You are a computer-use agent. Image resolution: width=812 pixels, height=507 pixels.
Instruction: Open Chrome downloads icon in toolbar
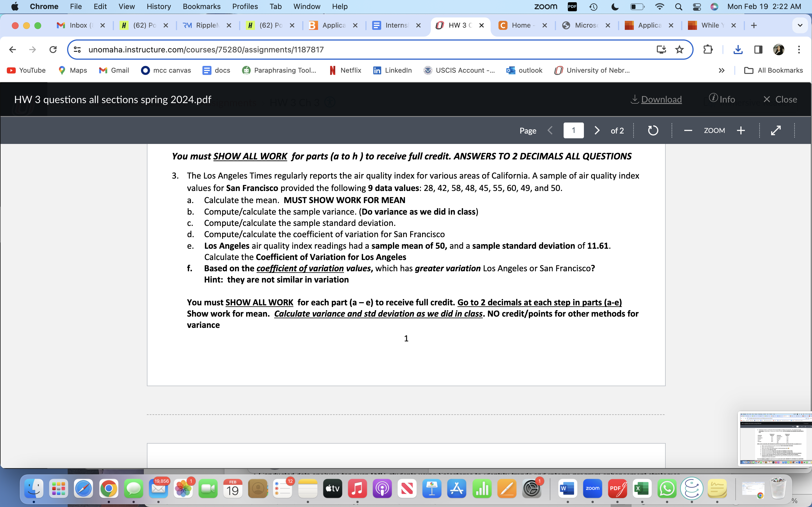pos(738,50)
